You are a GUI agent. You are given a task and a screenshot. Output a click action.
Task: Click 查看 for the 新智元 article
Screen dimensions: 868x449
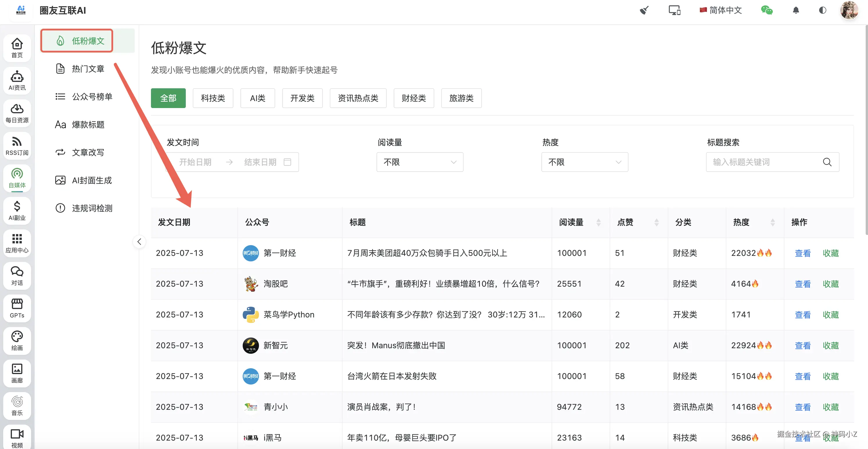(x=802, y=346)
